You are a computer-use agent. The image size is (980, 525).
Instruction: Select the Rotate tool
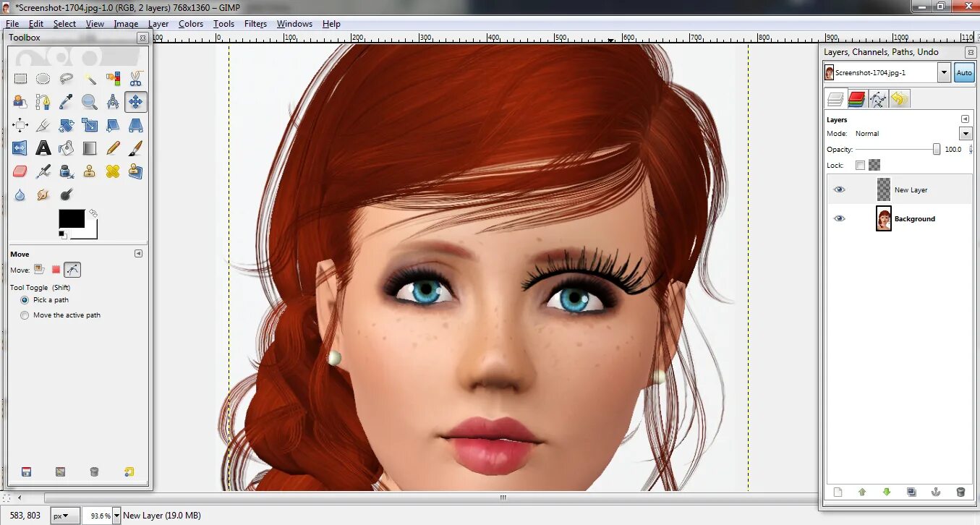pos(67,126)
